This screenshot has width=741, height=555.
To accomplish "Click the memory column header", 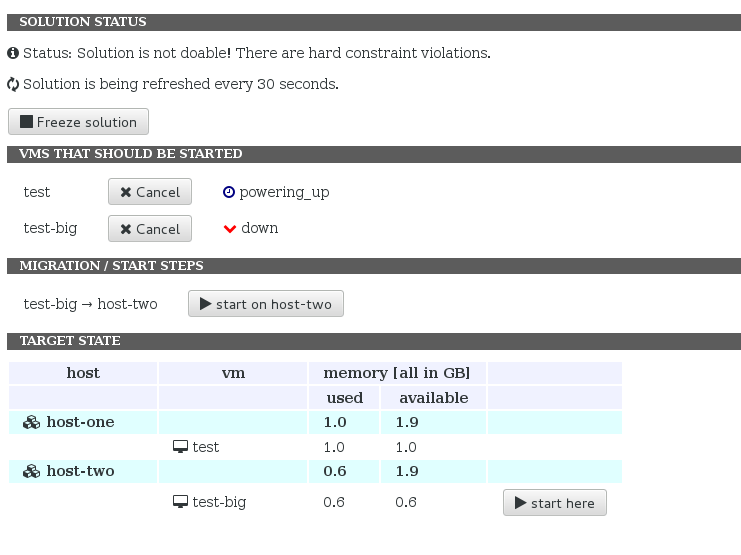I will pos(396,373).
